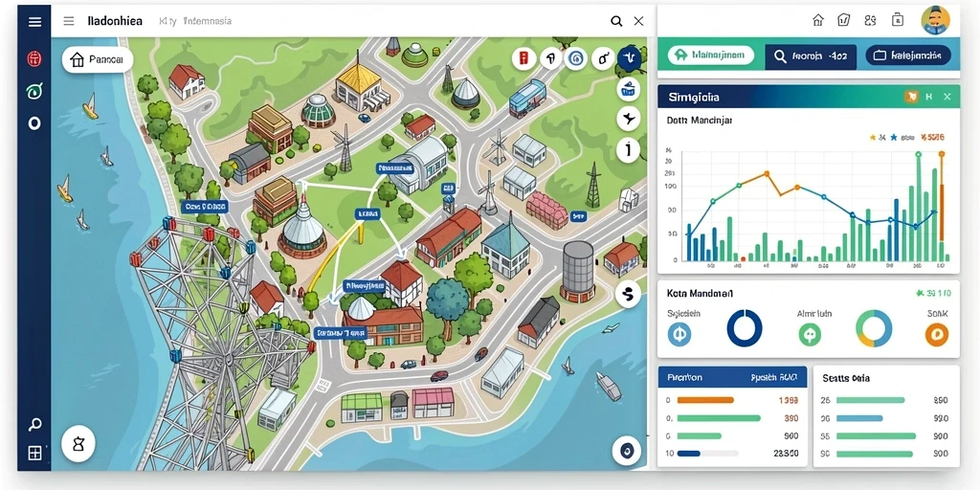Open the home icon in the right panel header
Screen dimensions: 980x490
coord(818,21)
